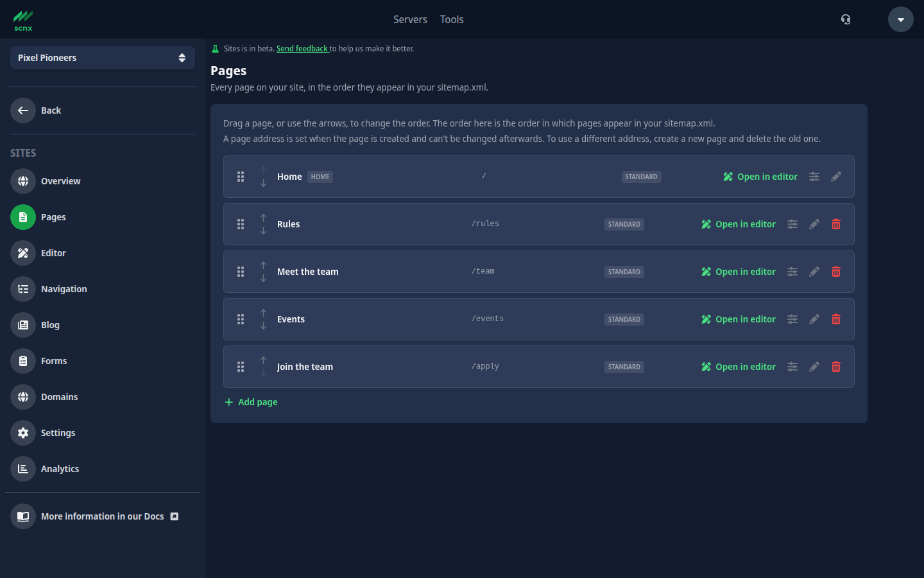Click the Analytics chart icon
The image size is (924, 578).
click(23, 469)
